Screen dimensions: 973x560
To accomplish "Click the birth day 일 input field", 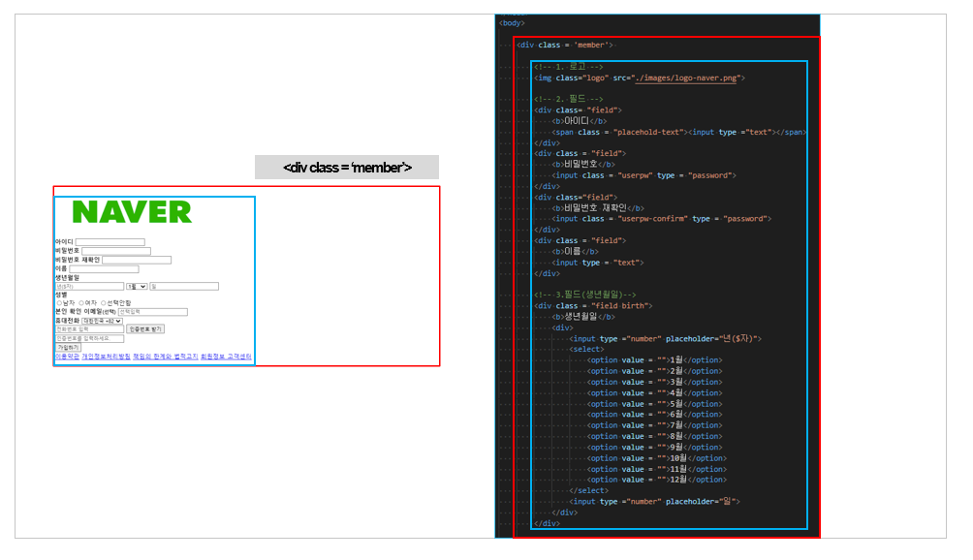I will pyautogui.click(x=184, y=287).
